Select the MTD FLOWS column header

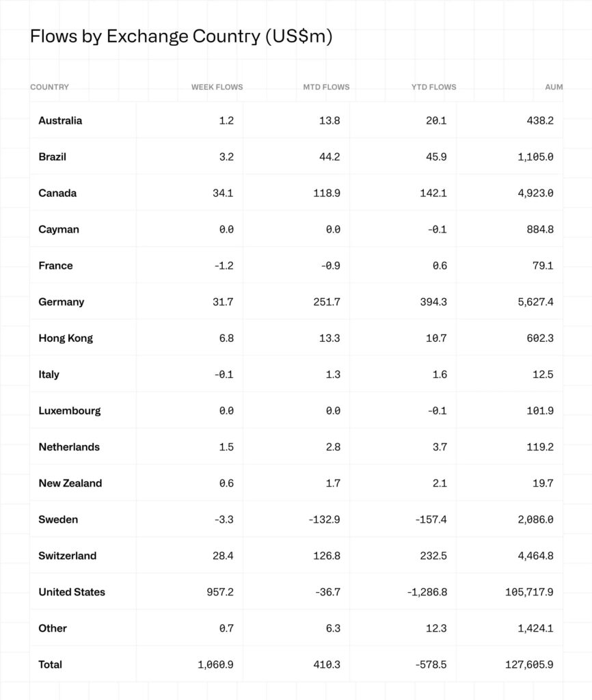(326, 87)
